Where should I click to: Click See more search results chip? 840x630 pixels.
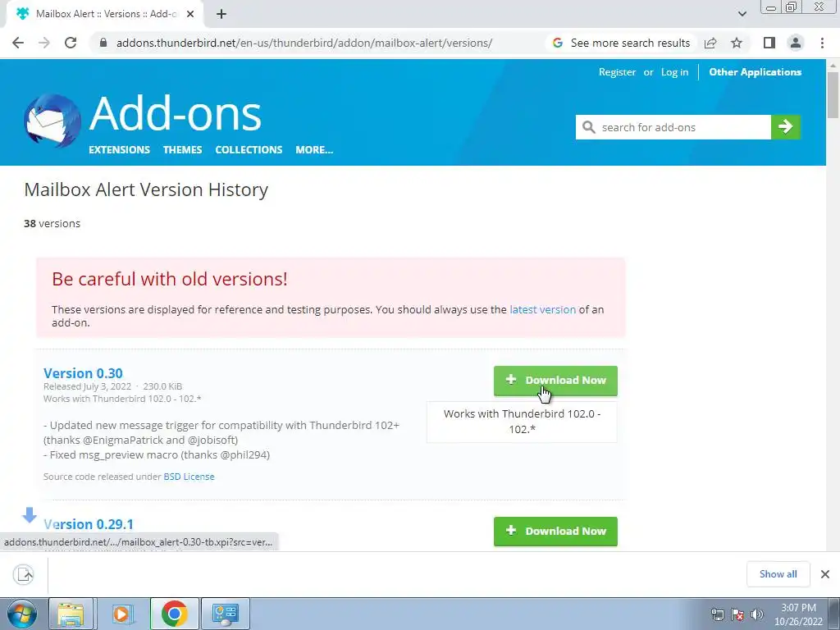click(x=622, y=43)
